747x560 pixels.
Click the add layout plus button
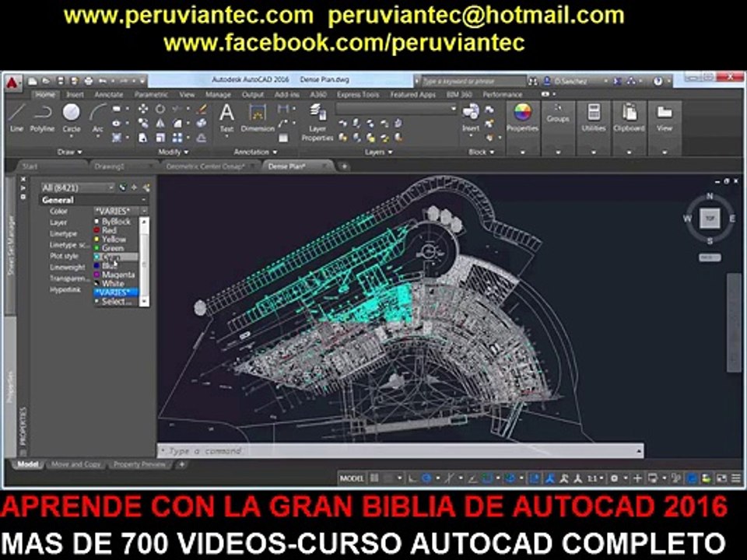(x=181, y=464)
